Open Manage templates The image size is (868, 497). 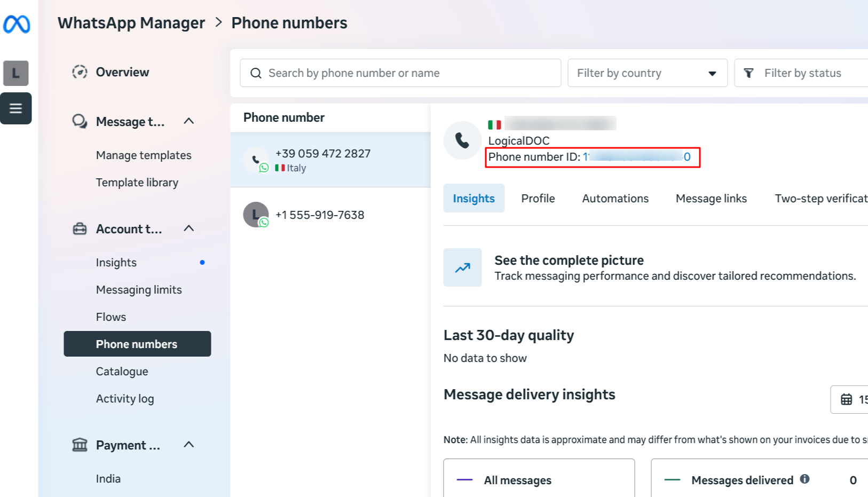(144, 155)
